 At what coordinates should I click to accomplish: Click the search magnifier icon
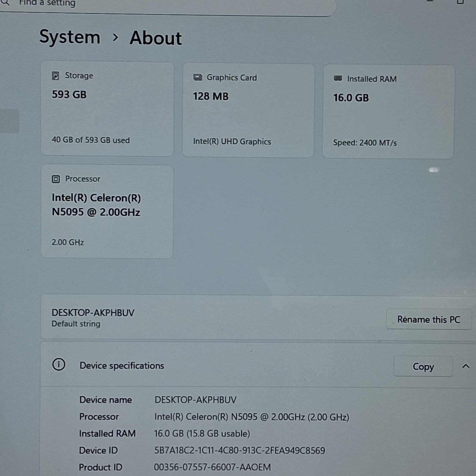(x=5, y=3)
